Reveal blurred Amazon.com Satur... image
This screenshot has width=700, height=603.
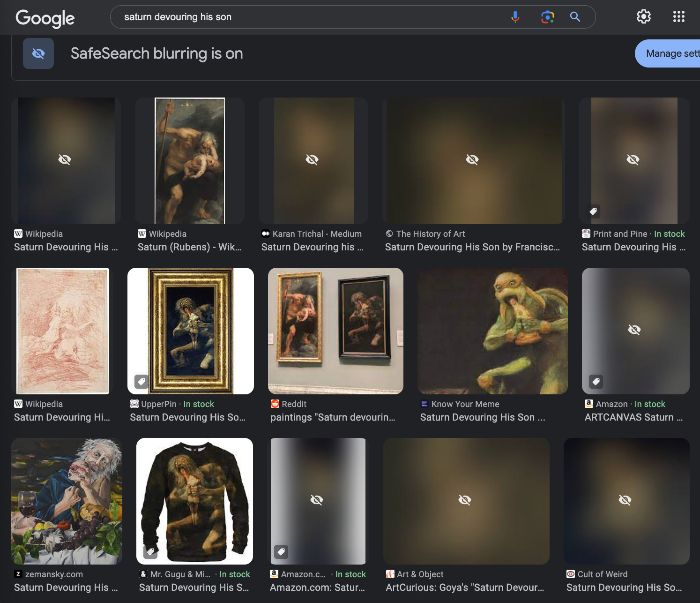(317, 500)
